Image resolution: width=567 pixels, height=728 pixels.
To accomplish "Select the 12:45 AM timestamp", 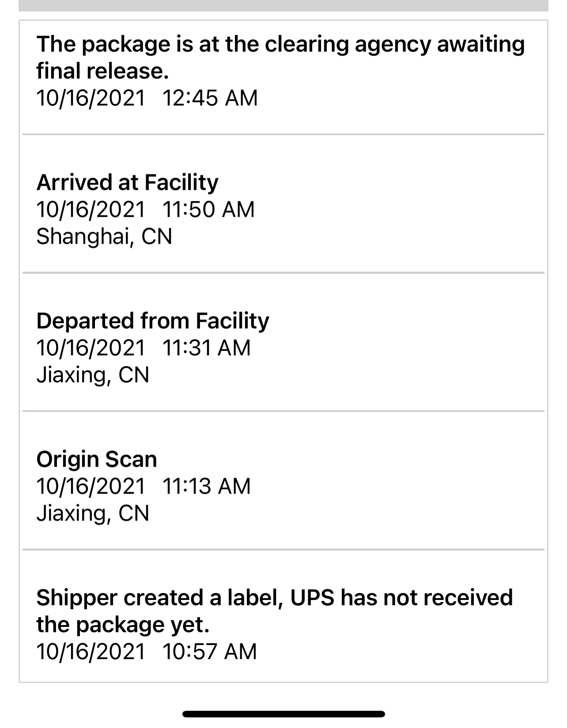I will (210, 98).
